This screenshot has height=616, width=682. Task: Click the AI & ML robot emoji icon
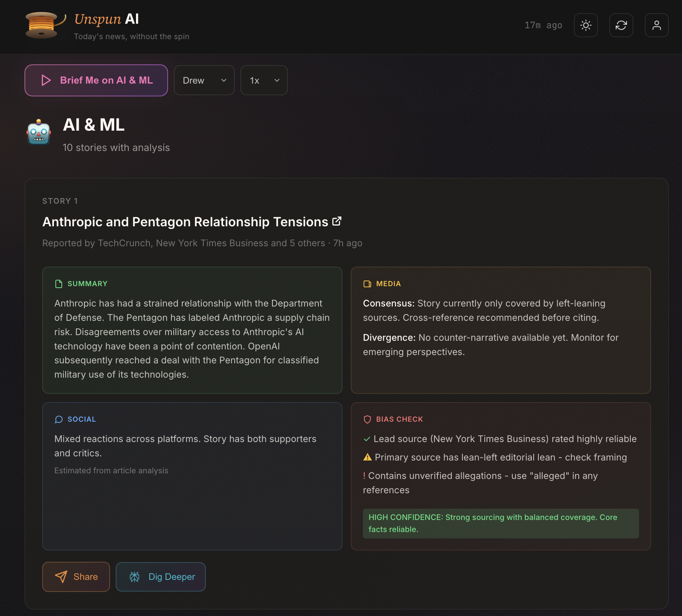(39, 132)
